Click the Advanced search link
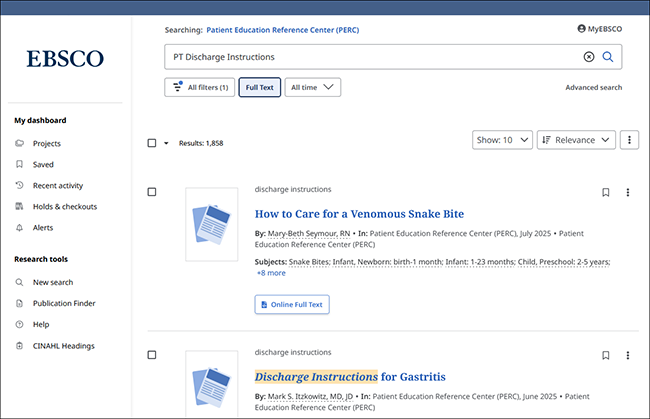This screenshot has height=419, width=650. (594, 87)
